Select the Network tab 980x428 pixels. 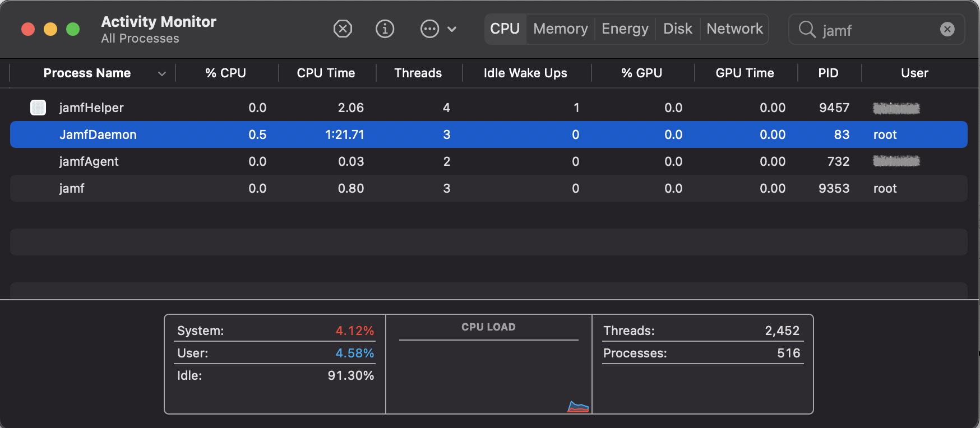734,29
